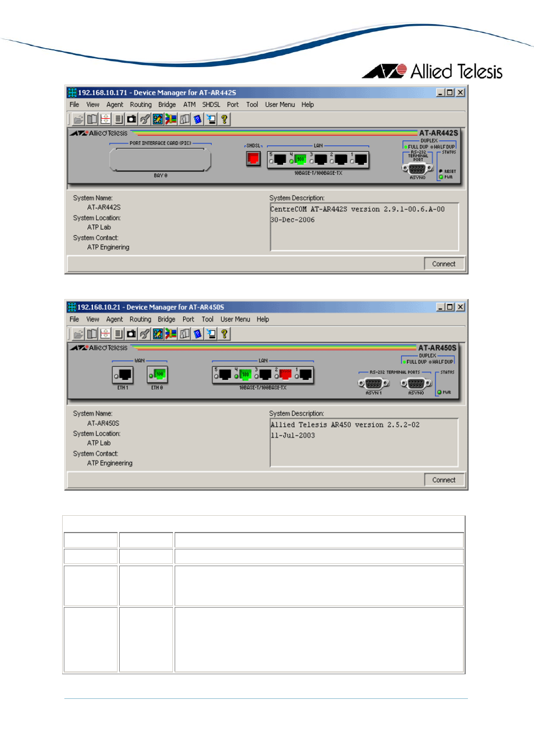This screenshot has height=756, width=534.
Task: Select the green ETH 0 WAN port on AT-AR450S
Action: click(x=158, y=375)
